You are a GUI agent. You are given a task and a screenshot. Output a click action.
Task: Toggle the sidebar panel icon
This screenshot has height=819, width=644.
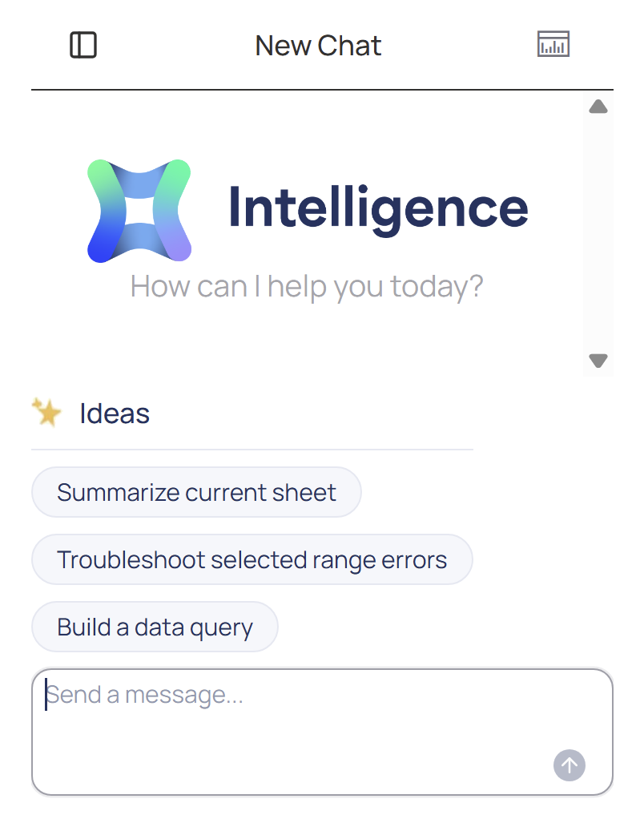pos(83,45)
